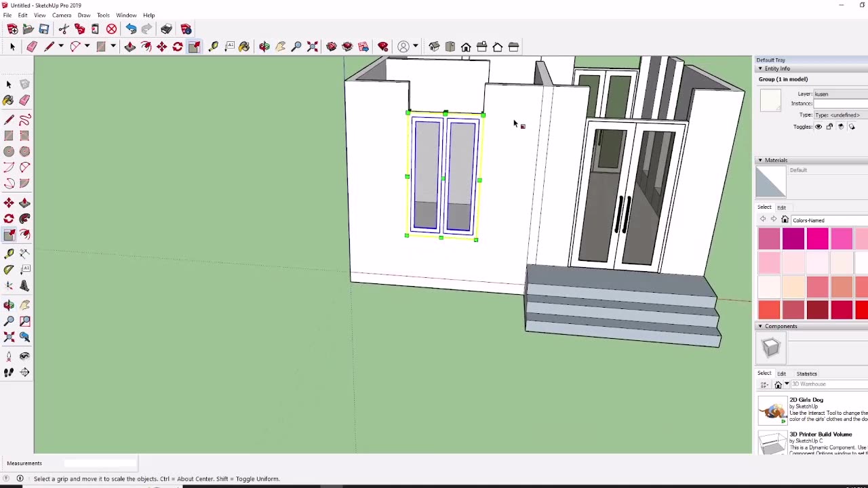Save the model with the floppy disk icon
Viewport: 868px width, 488px height.
(x=44, y=29)
